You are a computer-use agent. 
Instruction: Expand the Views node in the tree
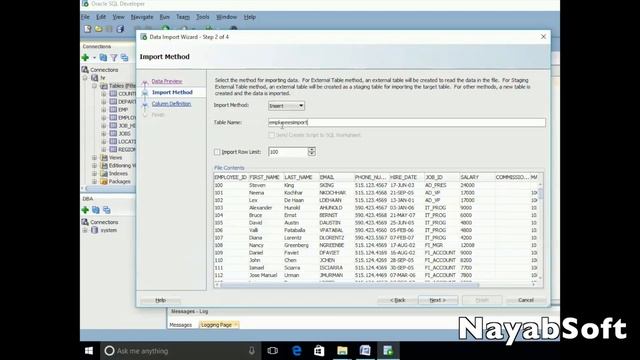[95, 158]
